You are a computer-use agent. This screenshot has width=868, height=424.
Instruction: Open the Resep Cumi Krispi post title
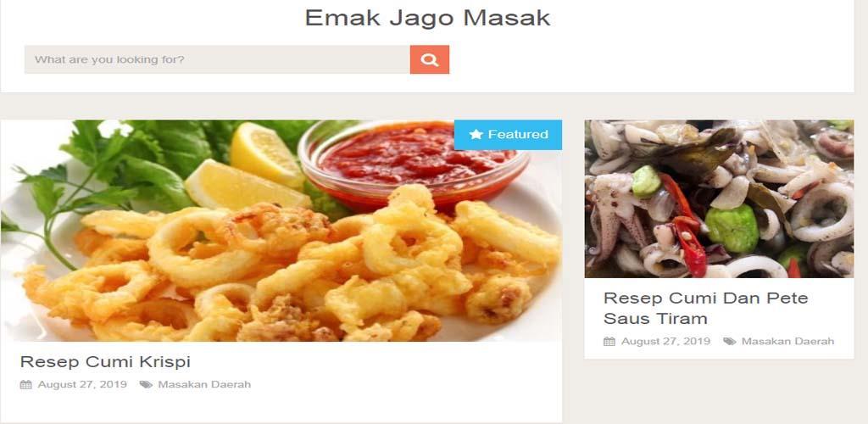point(105,361)
